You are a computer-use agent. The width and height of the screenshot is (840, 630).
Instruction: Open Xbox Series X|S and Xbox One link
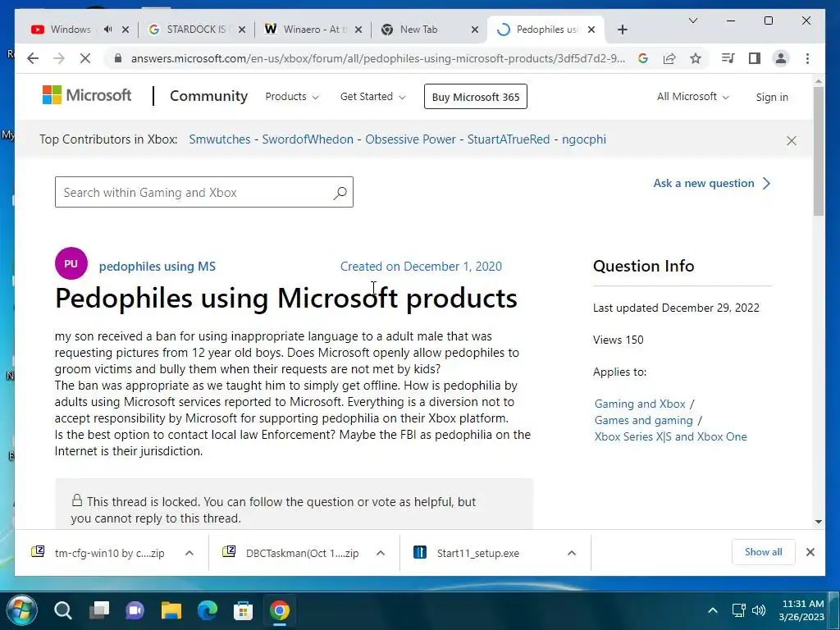(670, 436)
